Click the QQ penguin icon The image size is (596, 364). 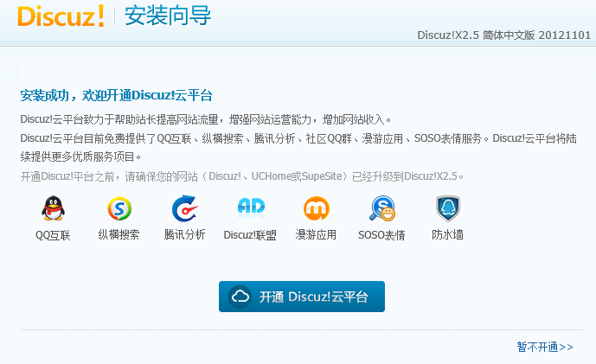[x=53, y=208]
